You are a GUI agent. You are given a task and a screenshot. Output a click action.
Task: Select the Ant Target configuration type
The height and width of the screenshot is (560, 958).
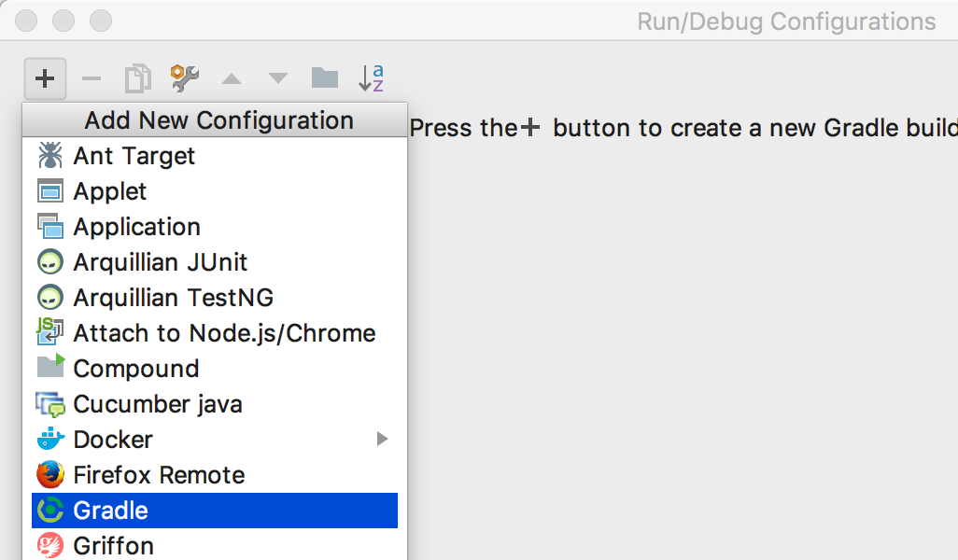pos(215,156)
